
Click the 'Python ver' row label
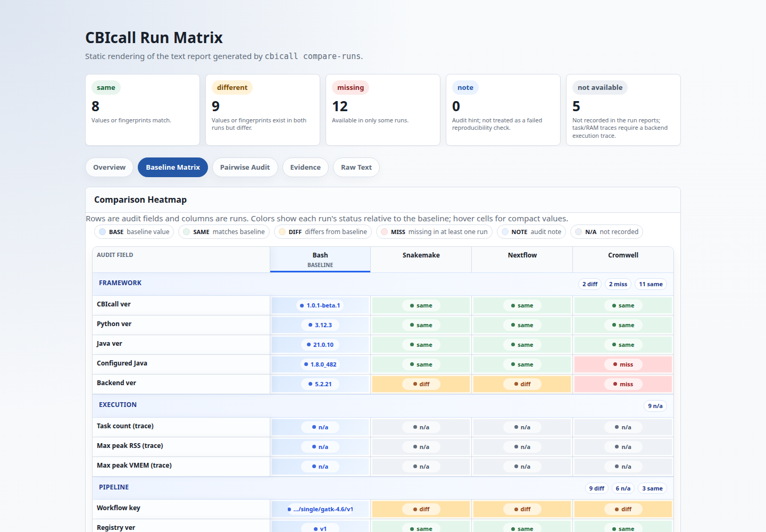[114, 324]
